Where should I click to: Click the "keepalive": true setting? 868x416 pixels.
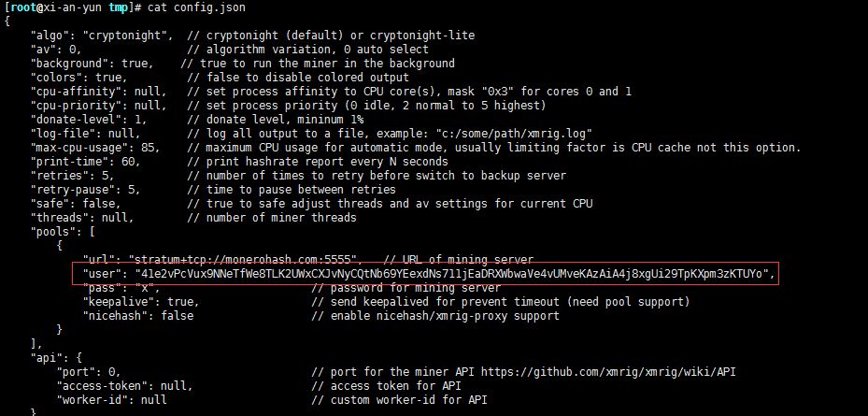coord(140,301)
